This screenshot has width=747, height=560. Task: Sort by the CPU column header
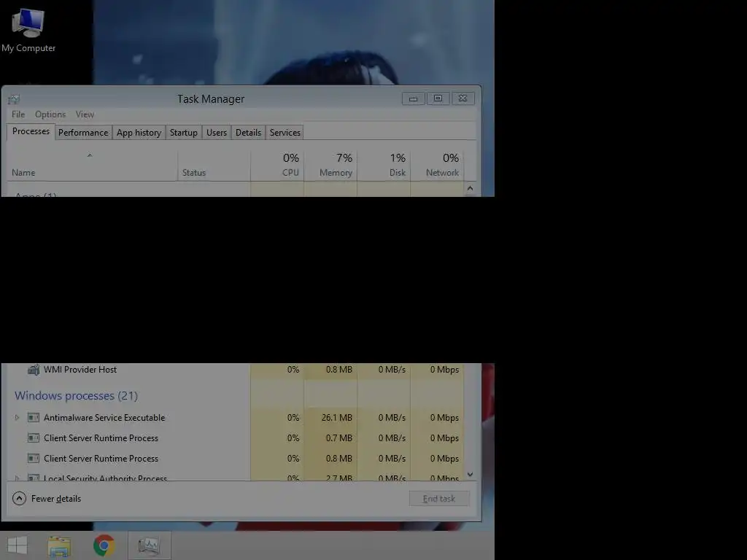click(277, 166)
